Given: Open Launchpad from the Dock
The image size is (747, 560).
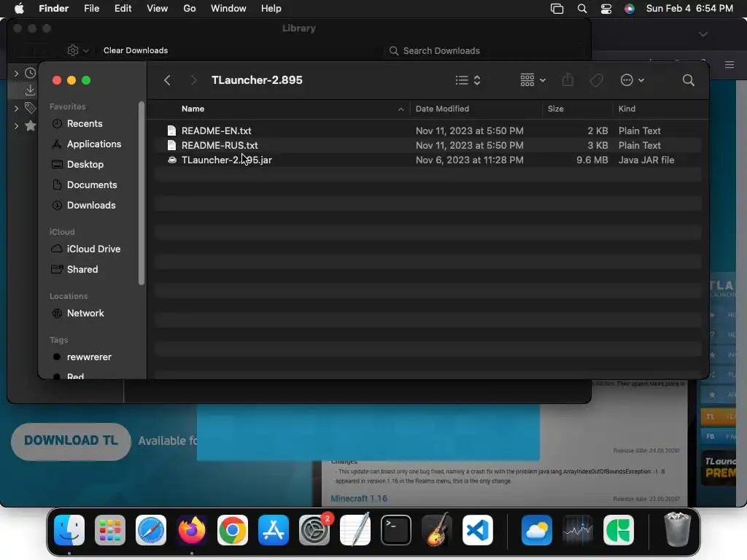Looking at the screenshot, I should click(110, 530).
